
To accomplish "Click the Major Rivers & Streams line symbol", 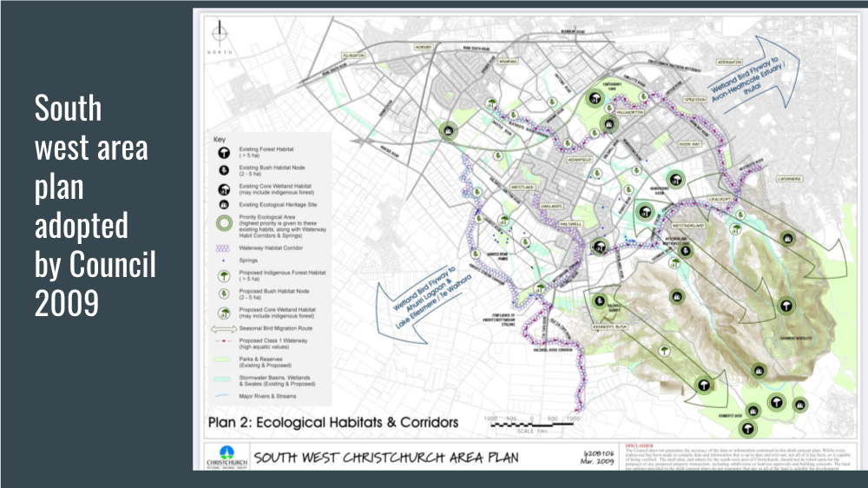I will [x=222, y=396].
